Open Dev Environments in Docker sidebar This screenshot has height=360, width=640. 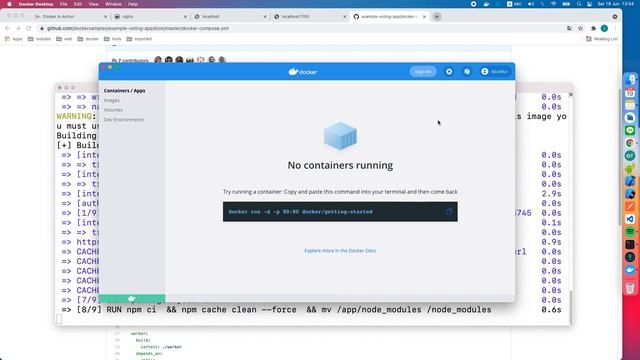click(124, 120)
